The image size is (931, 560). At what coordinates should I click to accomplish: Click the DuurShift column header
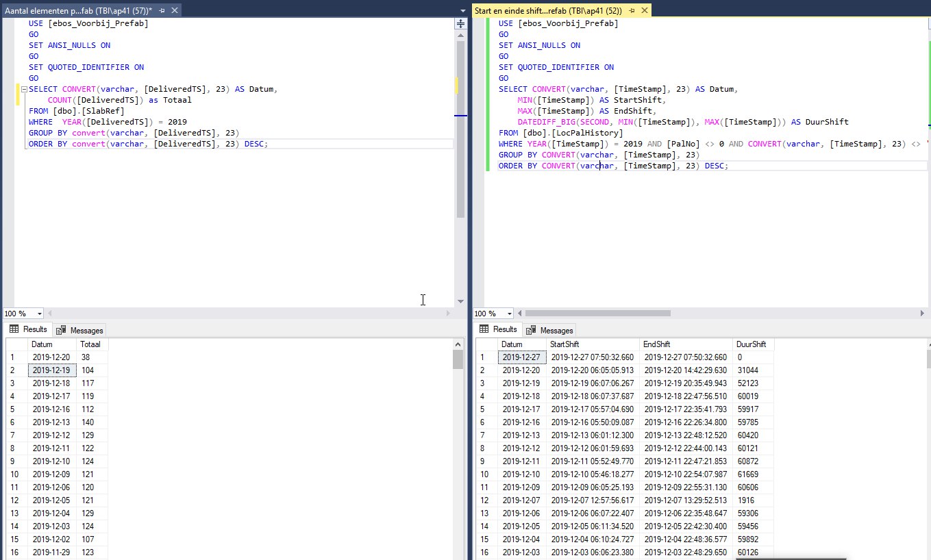point(751,344)
